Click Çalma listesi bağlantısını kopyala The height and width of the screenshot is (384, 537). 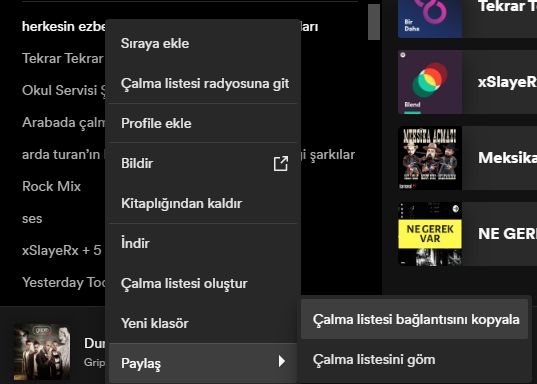coord(415,319)
